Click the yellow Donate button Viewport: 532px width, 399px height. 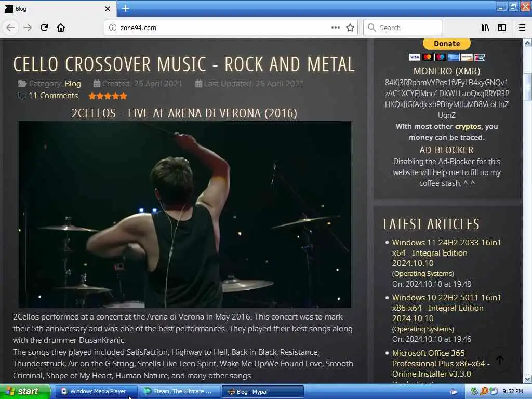[x=447, y=44]
